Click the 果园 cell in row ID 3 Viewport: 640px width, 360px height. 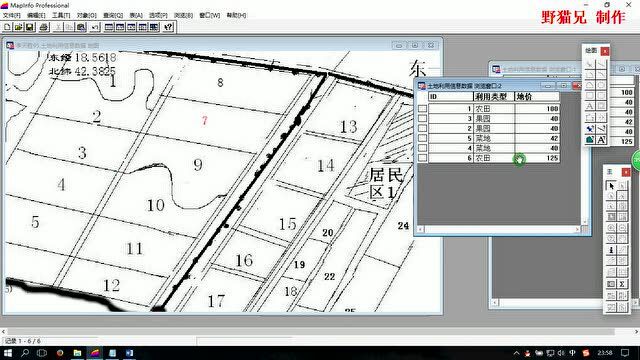point(494,118)
